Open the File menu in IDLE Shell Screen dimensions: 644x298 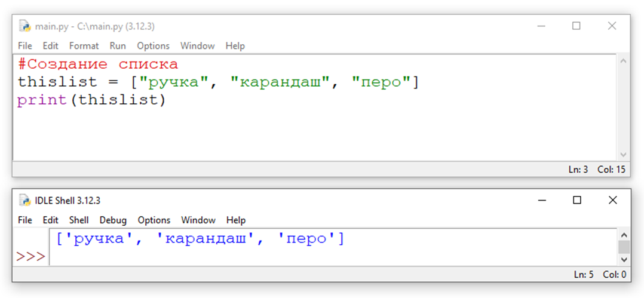point(24,220)
